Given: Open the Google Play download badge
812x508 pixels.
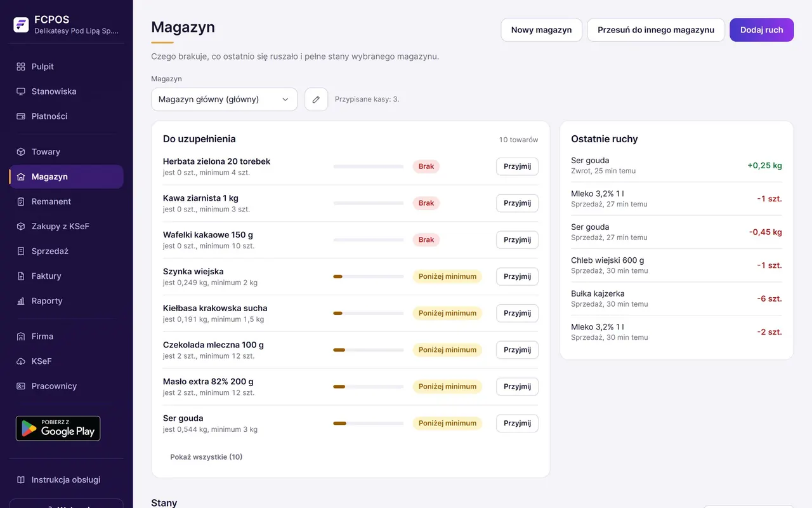Looking at the screenshot, I should tap(58, 429).
